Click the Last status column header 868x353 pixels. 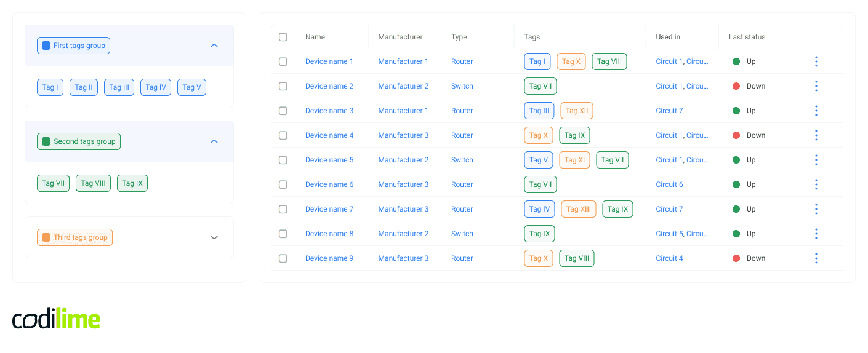tap(747, 37)
